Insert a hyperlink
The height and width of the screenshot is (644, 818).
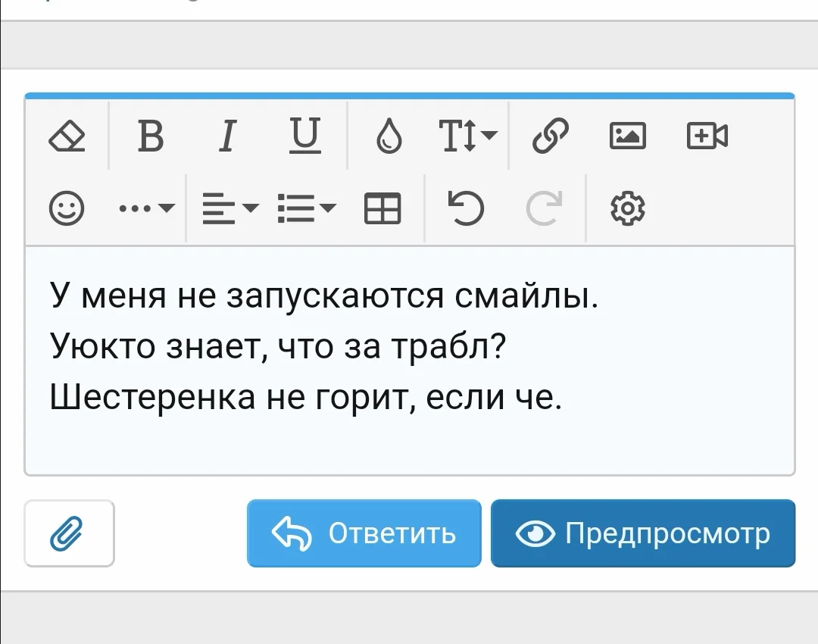click(x=549, y=136)
